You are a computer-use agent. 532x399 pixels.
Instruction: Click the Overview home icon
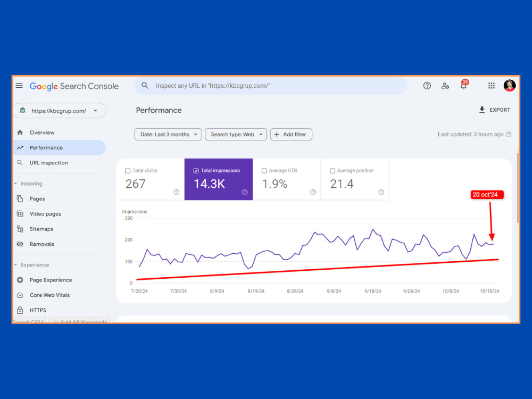[20, 132]
